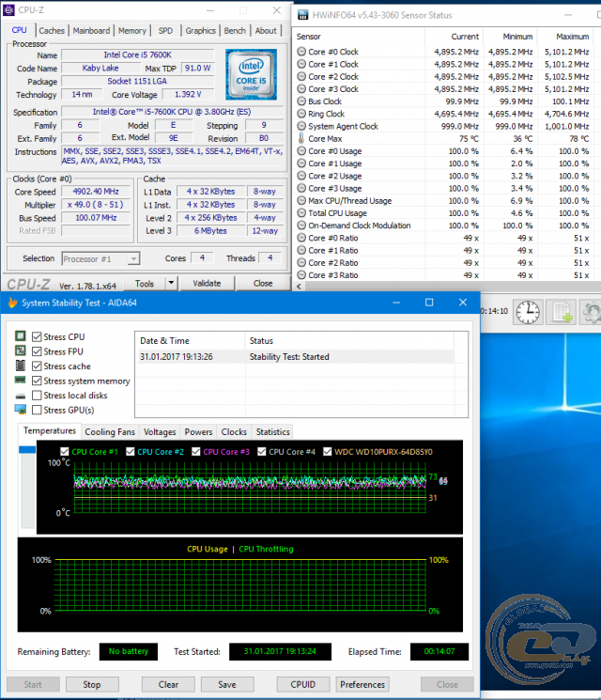This screenshot has width=601, height=700.
Task: Click the HWiNFO64 title bar icon
Action: pos(303,15)
